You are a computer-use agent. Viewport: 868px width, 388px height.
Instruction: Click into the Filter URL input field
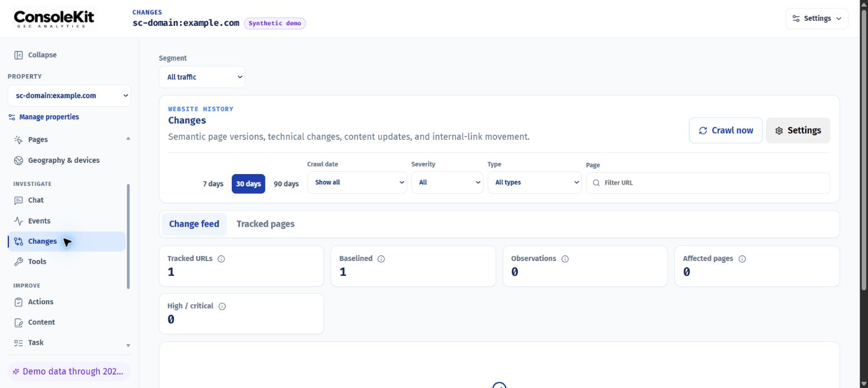point(708,183)
